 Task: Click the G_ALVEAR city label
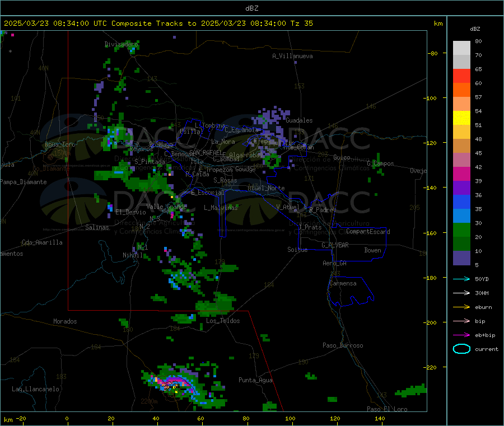point(335,245)
